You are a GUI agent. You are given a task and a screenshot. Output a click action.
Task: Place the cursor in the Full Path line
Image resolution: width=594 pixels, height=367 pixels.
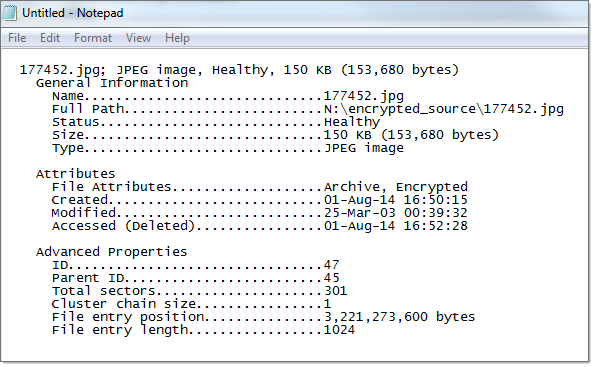[308, 109]
